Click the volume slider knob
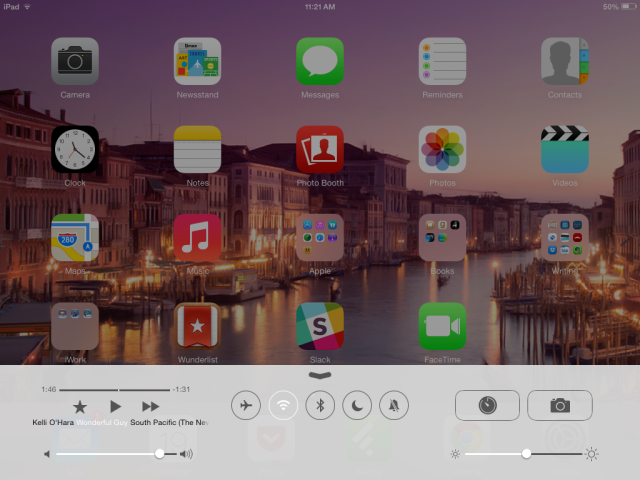This screenshot has width=640, height=480. 160,453
